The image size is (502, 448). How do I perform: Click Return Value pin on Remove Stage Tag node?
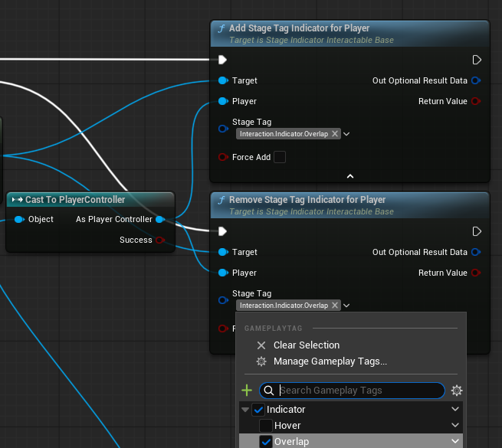[476, 273]
